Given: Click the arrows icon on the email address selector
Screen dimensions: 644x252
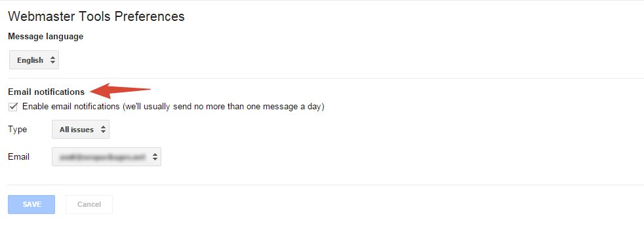Looking at the screenshot, I should 155,156.
